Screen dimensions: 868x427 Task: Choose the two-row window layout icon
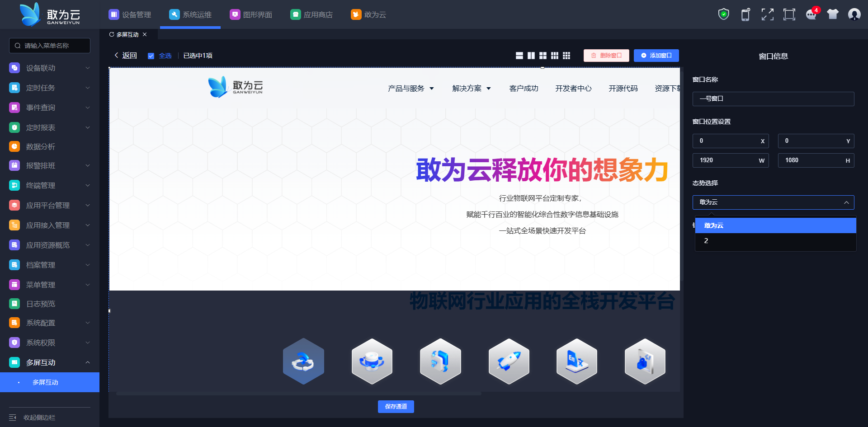tap(519, 56)
